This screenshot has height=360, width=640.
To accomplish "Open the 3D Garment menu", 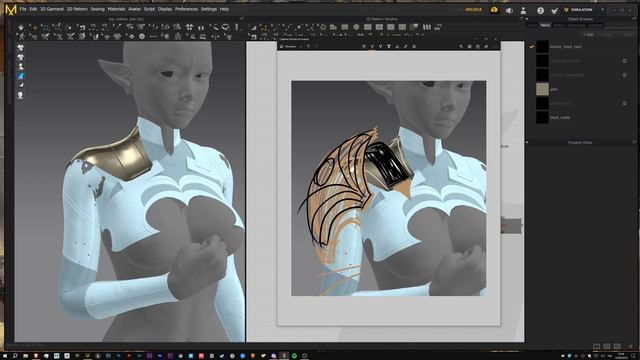I will 51,9.
